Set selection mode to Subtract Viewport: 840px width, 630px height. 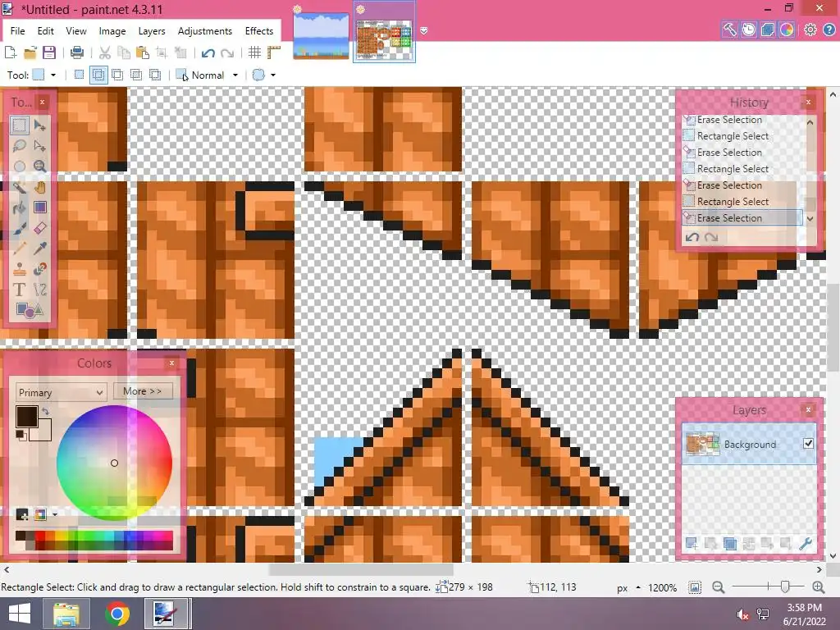116,75
